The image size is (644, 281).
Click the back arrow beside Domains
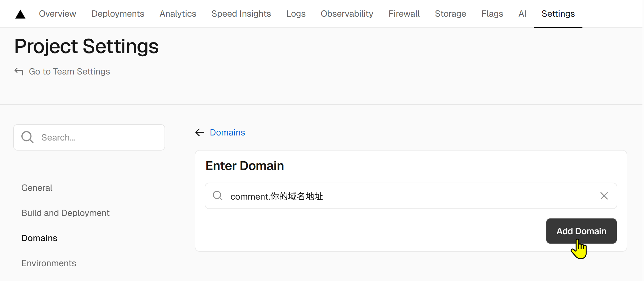click(x=200, y=133)
